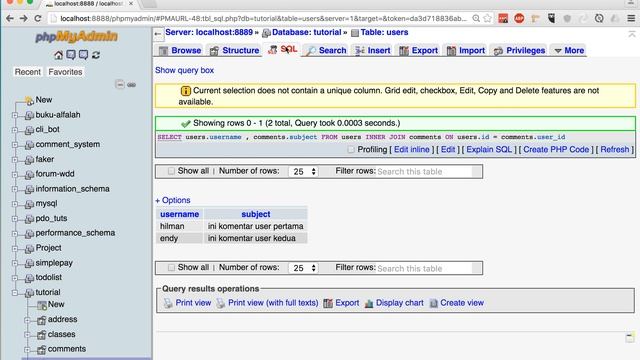This screenshot has height=360, width=640.
Task: Click the browser address bar
Action: point(263,18)
